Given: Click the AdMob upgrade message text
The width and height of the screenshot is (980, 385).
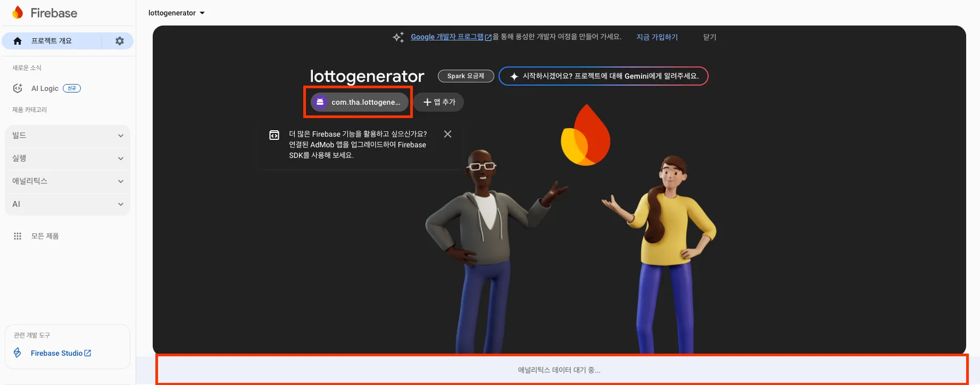Looking at the screenshot, I should 358,145.
